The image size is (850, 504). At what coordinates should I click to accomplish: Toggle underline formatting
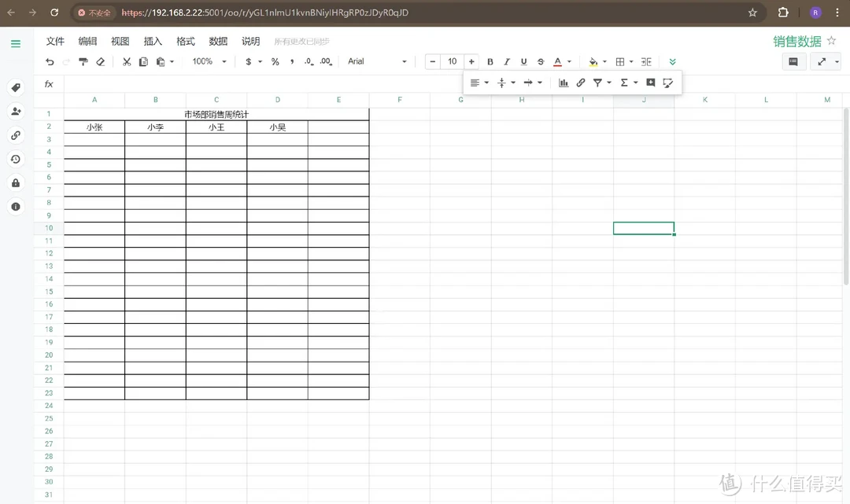(x=523, y=61)
